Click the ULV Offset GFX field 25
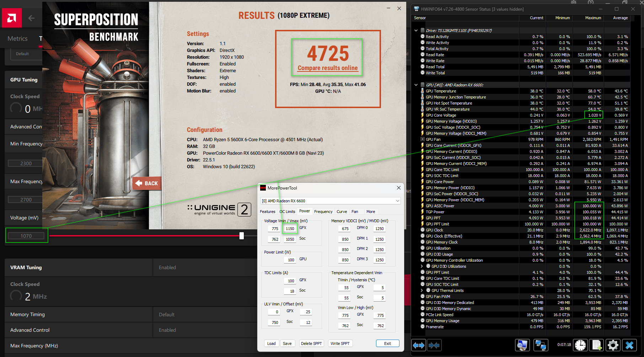The image size is (644, 357). click(307, 312)
